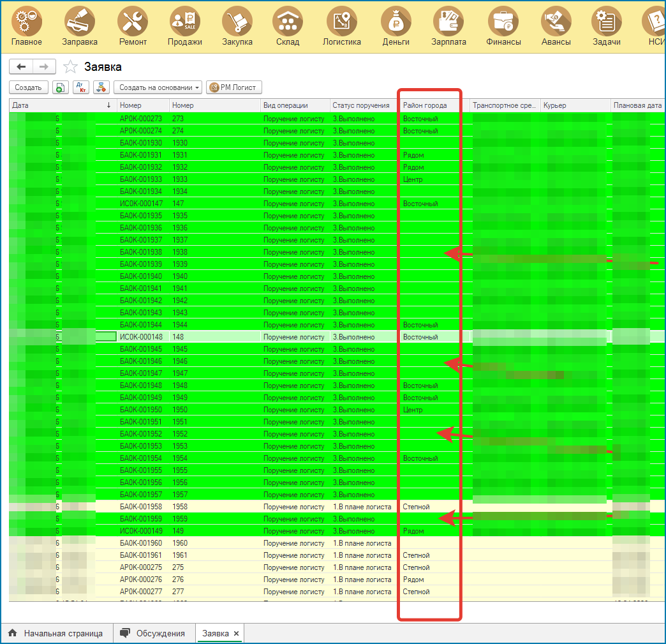Add Заявка to favorites with star
Screen dimensions: 666x644
click(x=70, y=67)
